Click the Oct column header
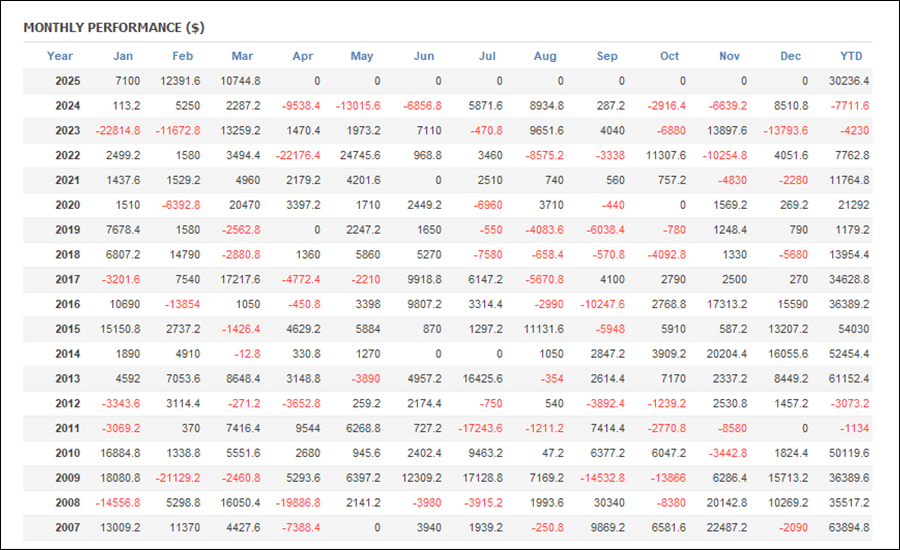This screenshot has height=550, width=900. 669,56
